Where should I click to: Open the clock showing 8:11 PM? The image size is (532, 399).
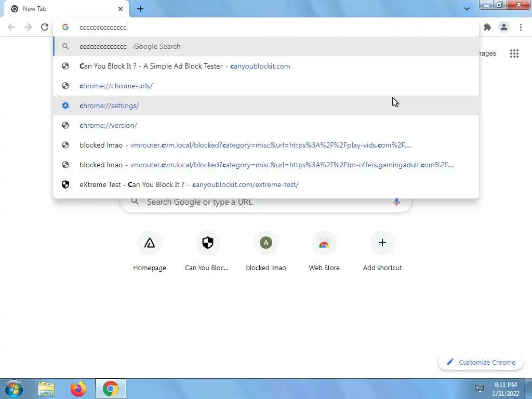[x=506, y=389]
